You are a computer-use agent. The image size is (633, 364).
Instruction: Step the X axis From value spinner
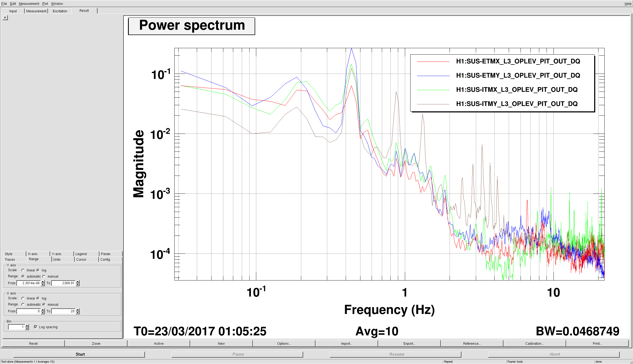pyautogui.click(x=43, y=311)
